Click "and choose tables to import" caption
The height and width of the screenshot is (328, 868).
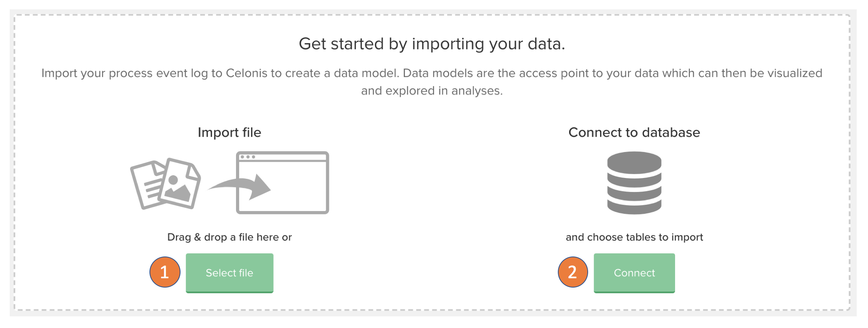pyautogui.click(x=634, y=237)
